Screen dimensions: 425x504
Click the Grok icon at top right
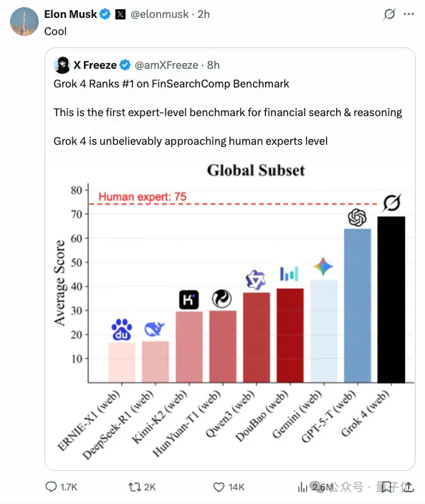point(389,14)
